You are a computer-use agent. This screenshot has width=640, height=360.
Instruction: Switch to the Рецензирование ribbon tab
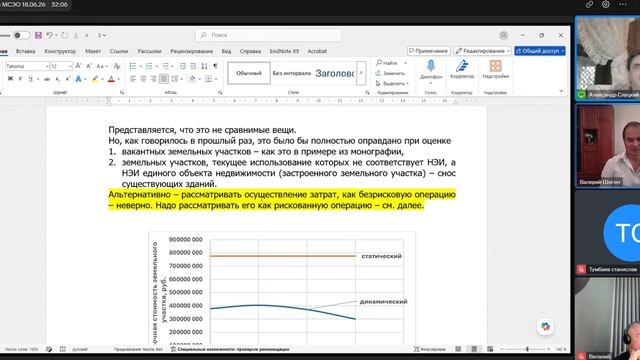pyautogui.click(x=191, y=51)
